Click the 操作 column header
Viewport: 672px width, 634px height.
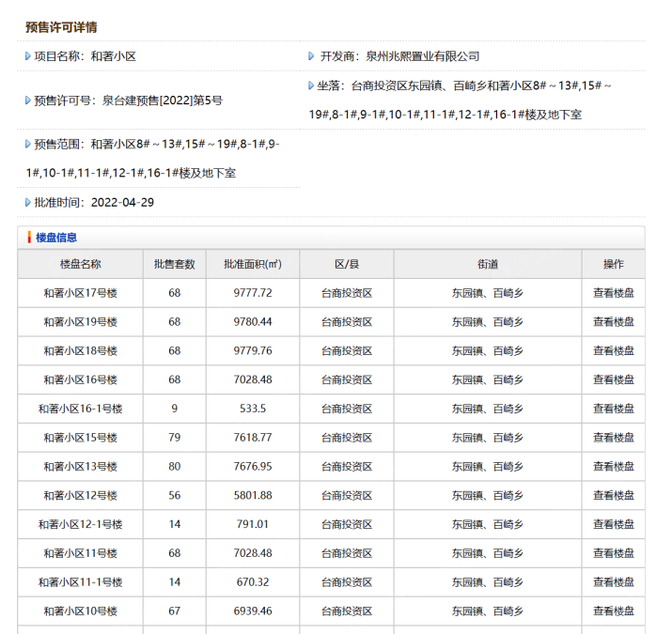tap(614, 264)
